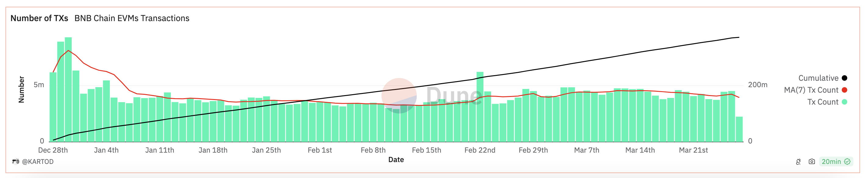Click the last short bar on the right

click(739, 129)
